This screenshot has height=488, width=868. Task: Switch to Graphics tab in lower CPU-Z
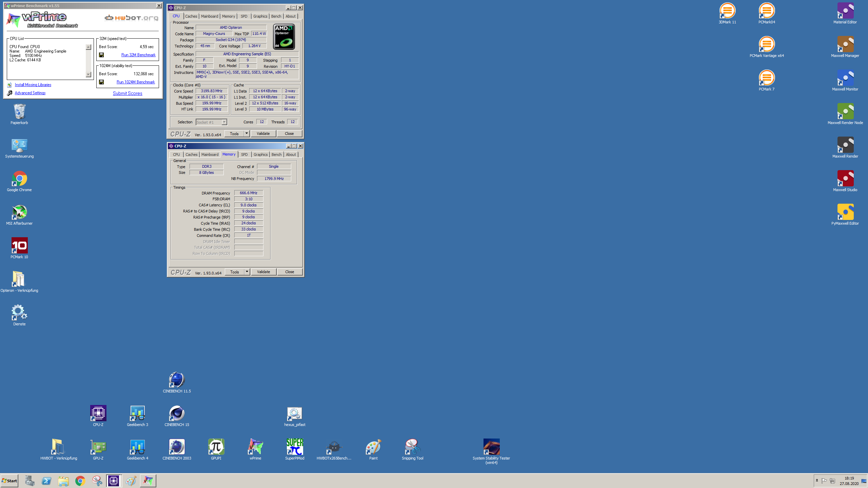point(261,155)
